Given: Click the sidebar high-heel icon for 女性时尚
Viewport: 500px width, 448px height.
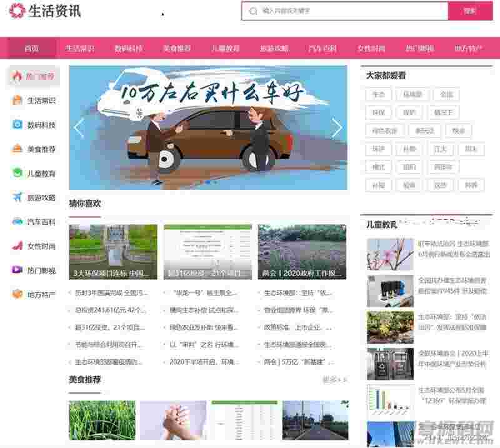Looking at the screenshot, I should [x=17, y=246].
